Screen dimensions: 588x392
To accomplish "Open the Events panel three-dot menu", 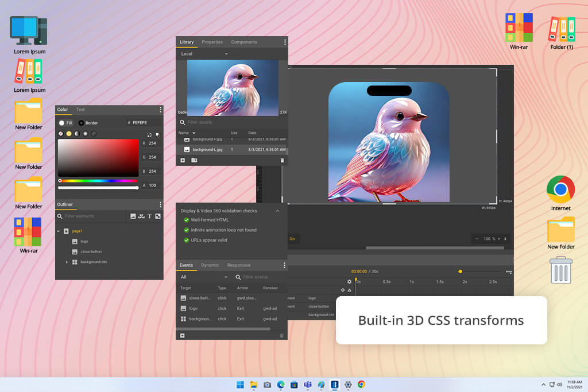I will 284,265.
